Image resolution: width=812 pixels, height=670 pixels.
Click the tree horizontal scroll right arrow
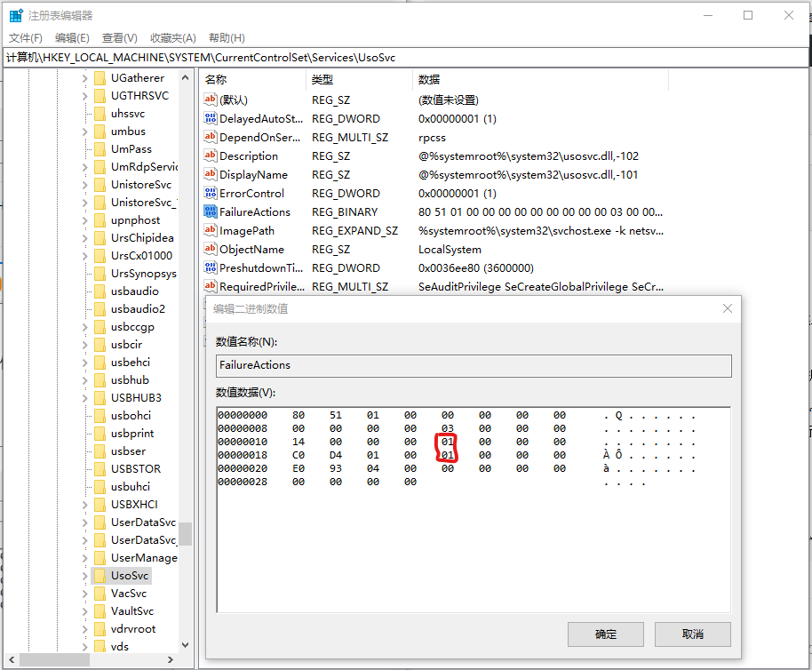pos(170,659)
